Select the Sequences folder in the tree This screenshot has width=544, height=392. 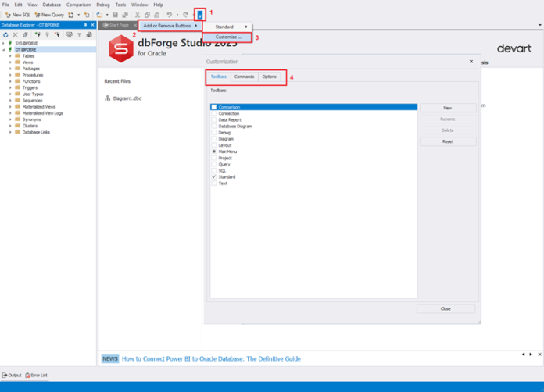32,101
